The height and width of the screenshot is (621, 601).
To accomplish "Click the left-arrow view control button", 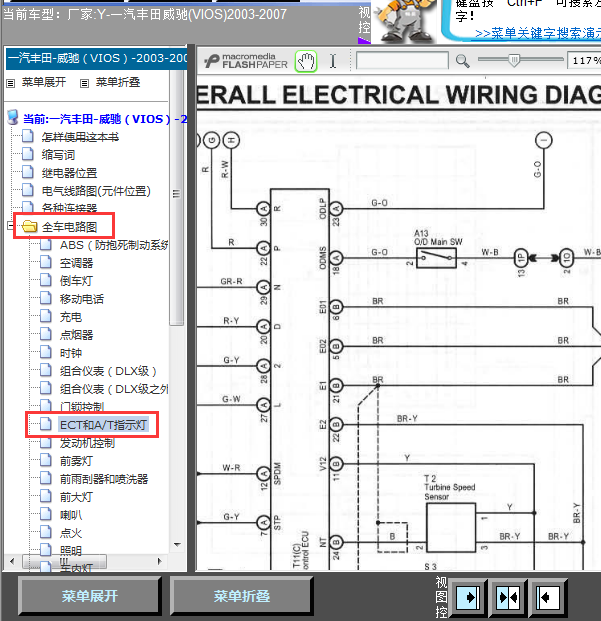I will point(548,597).
